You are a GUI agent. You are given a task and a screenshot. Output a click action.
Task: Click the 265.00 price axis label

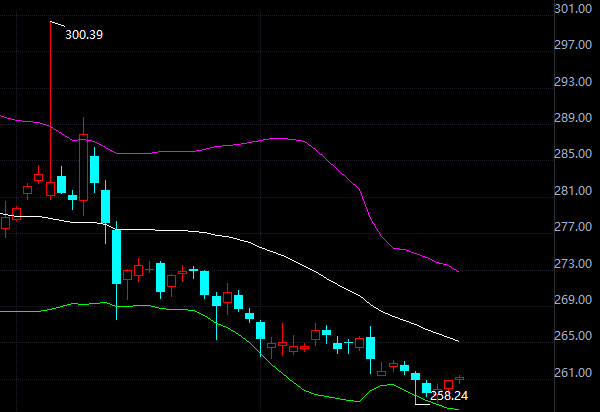point(573,335)
